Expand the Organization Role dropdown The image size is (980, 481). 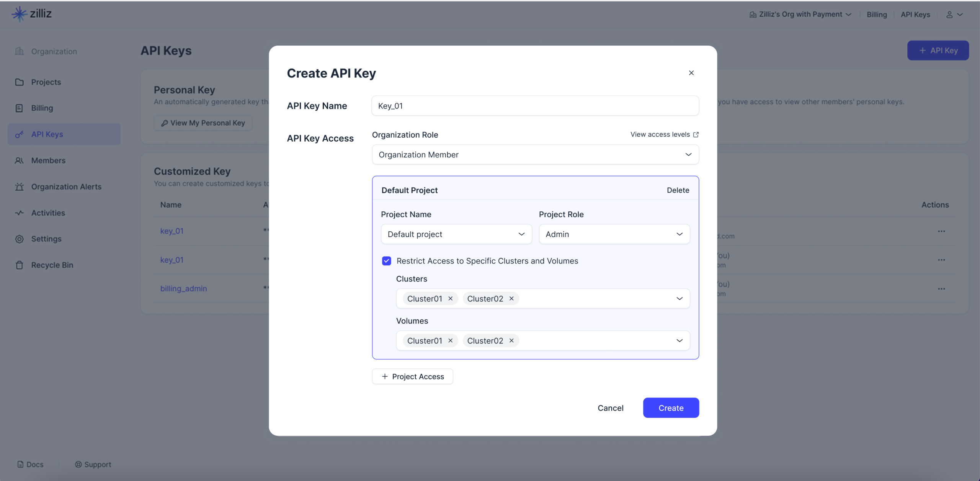click(x=535, y=155)
